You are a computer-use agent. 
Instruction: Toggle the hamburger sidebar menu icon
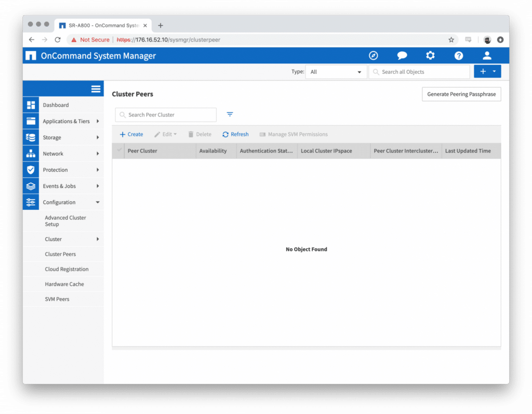coord(96,89)
